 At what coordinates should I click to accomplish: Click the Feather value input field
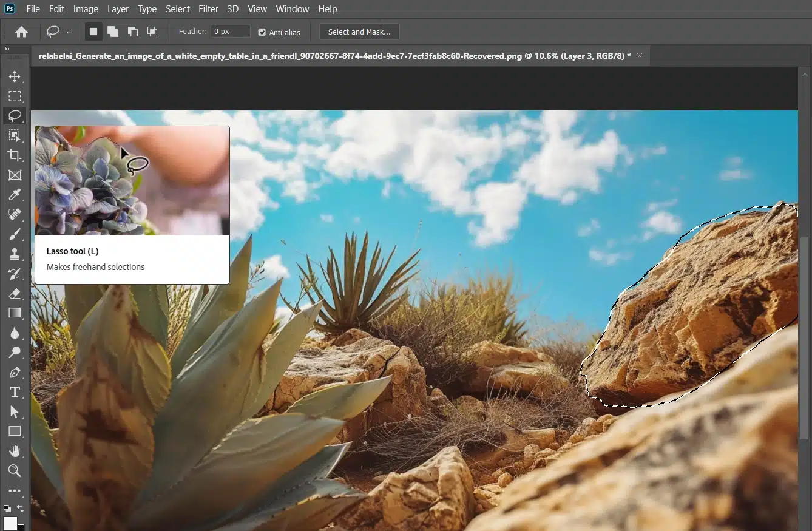tap(231, 31)
